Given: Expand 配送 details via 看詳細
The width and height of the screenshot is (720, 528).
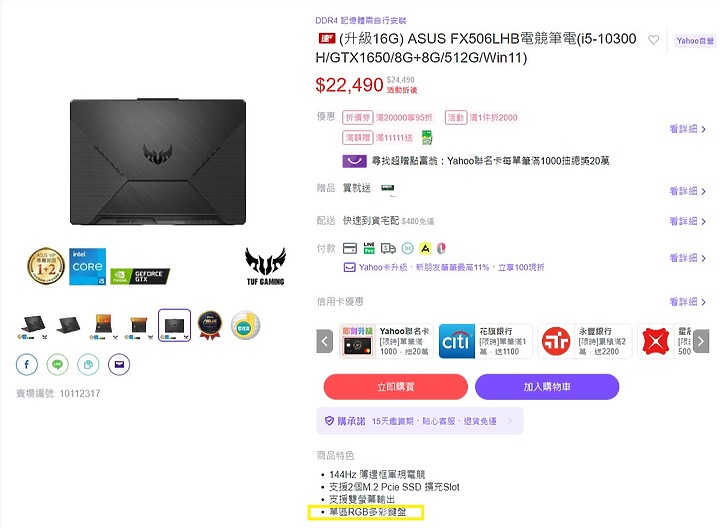Looking at the screenshot, I should [x=687, y=221].
